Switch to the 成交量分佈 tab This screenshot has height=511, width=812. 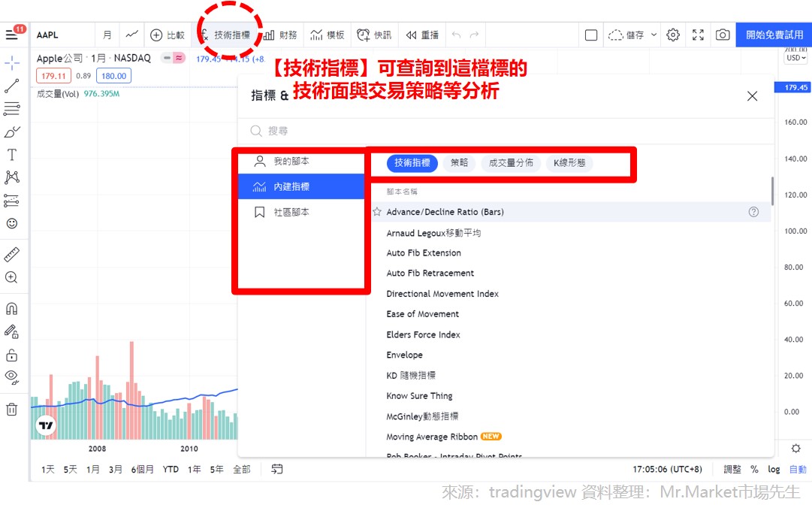coord(511,163)
